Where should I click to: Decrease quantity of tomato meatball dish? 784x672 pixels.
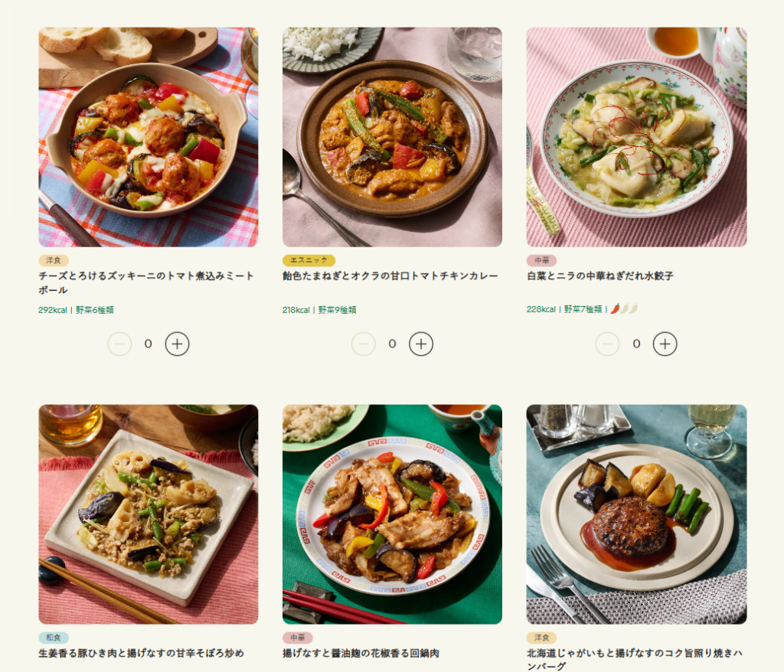[119, 344]
